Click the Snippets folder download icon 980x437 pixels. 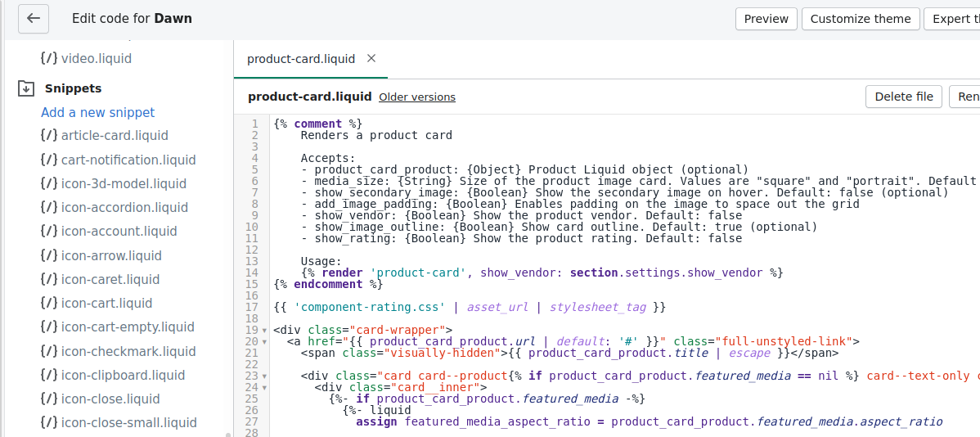[26, 88]
